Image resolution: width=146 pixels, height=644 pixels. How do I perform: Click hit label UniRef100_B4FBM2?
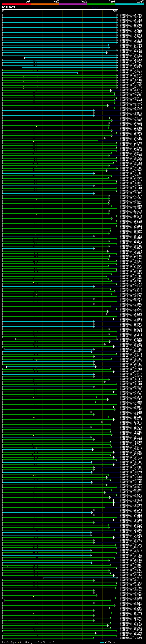(x=131, y=349)
